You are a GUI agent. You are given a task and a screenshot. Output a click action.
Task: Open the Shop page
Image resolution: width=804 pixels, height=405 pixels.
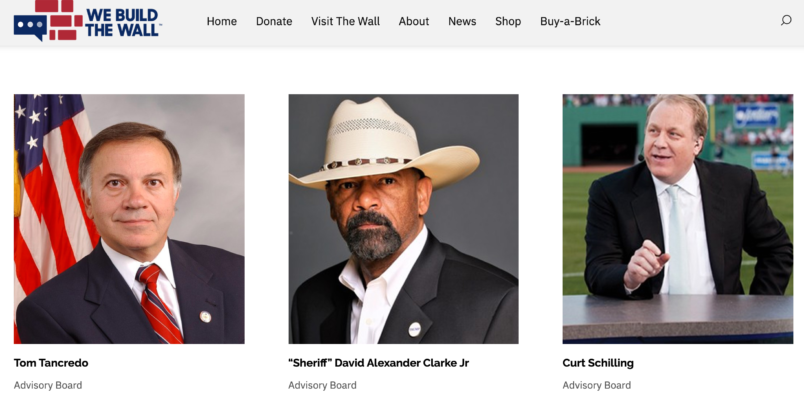click(x=508, y=22)
